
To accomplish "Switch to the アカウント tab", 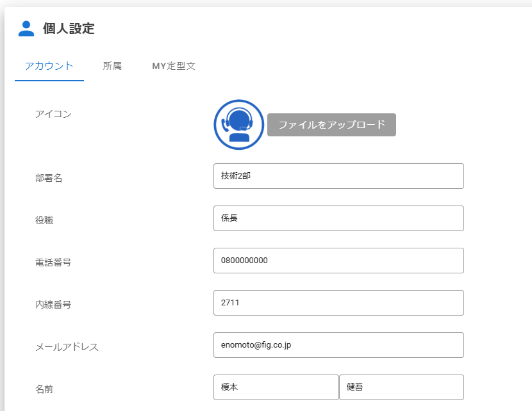I will click(49, 66).
